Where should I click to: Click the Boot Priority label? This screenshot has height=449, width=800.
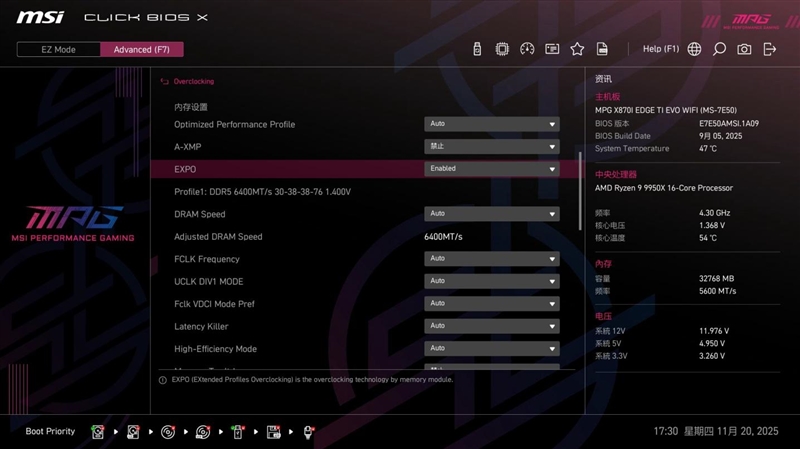pyautogui.click(x=50, y=431)
